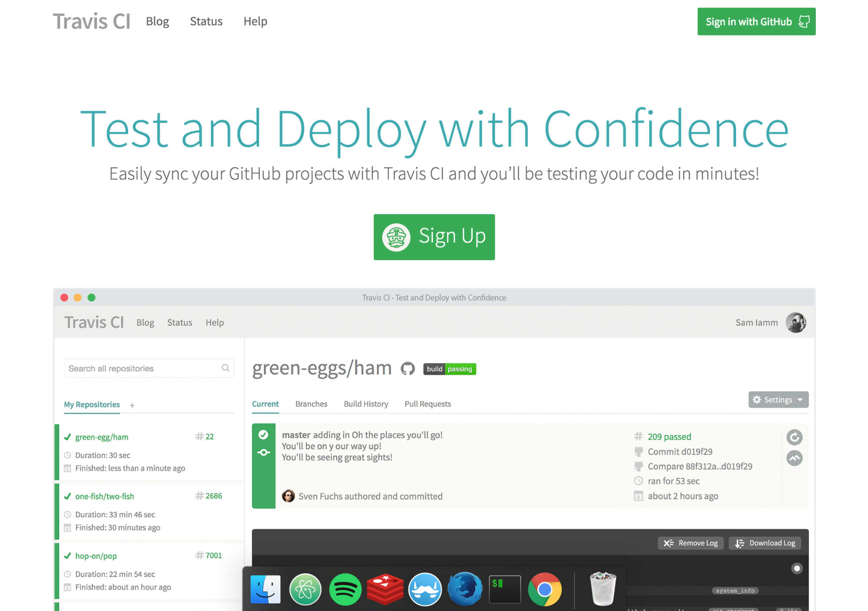Click Sign in with GitHub button
Image resolution: width=868 pixels, height=611 pixels.
tap(756, 22)
